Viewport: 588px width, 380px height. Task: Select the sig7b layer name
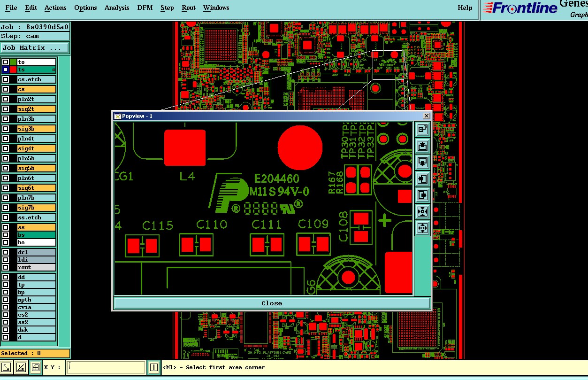(x=37, y=208)
